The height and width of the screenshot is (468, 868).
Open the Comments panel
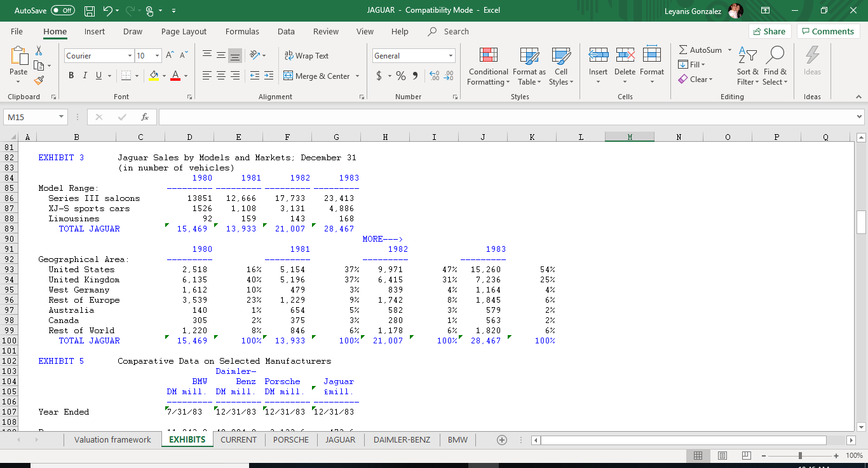(828, 31)
